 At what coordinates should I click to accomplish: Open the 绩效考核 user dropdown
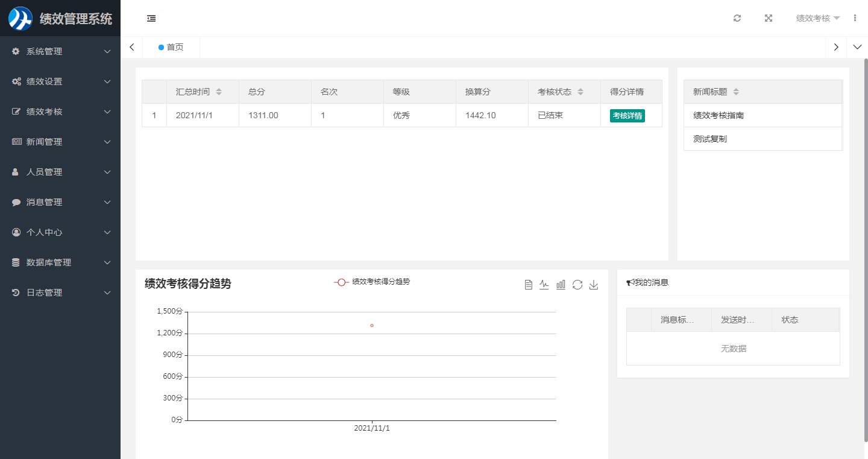pos(817,18)
